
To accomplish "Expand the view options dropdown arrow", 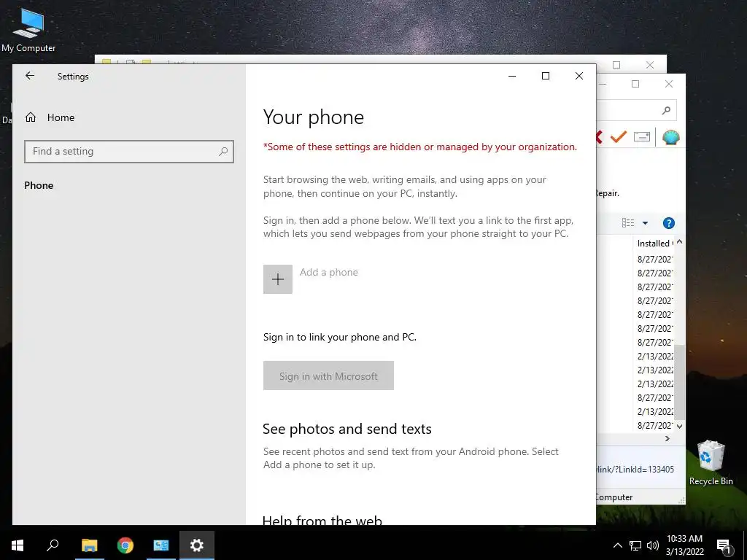I will [x=645, y=223].
